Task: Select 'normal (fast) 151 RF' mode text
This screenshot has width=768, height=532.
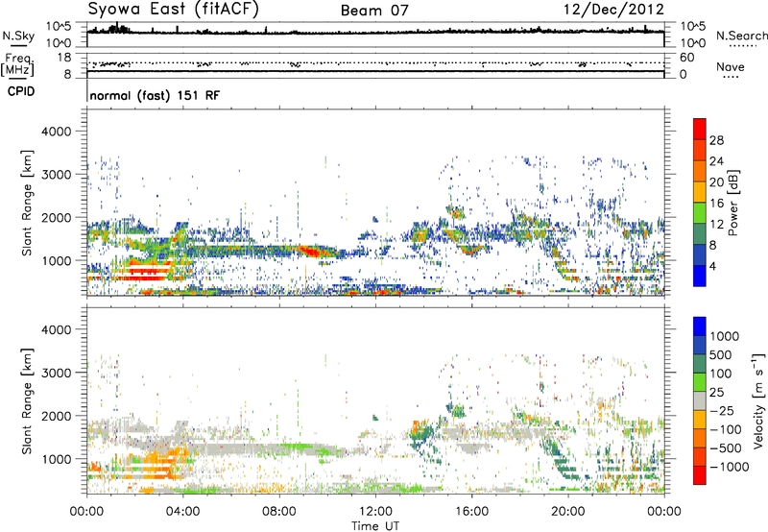Action: point(155,95)
